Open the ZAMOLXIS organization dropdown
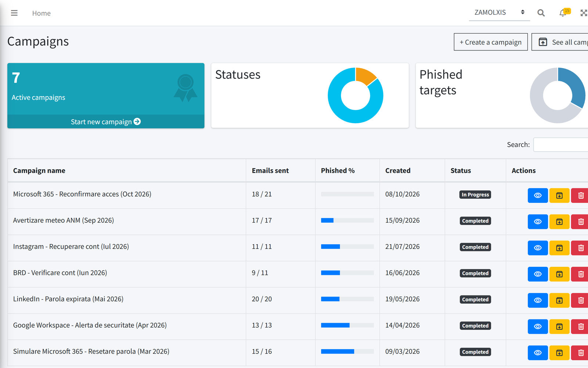 tap(499, 13)
